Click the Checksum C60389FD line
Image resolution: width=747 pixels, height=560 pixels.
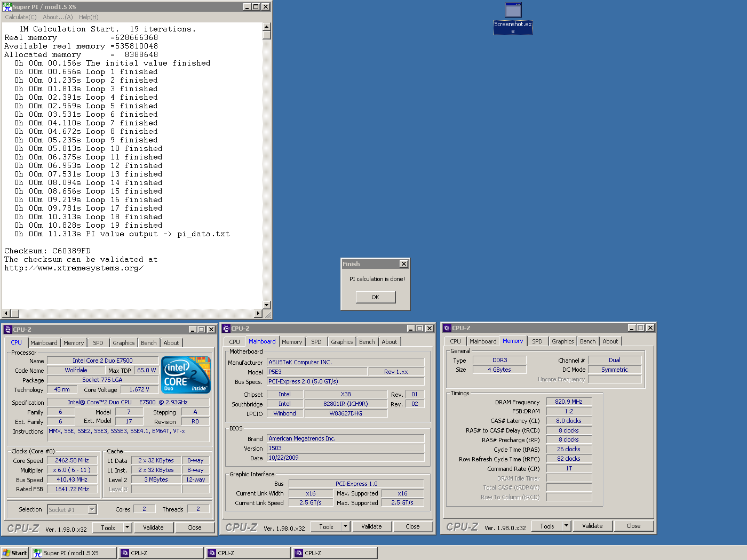47,251
